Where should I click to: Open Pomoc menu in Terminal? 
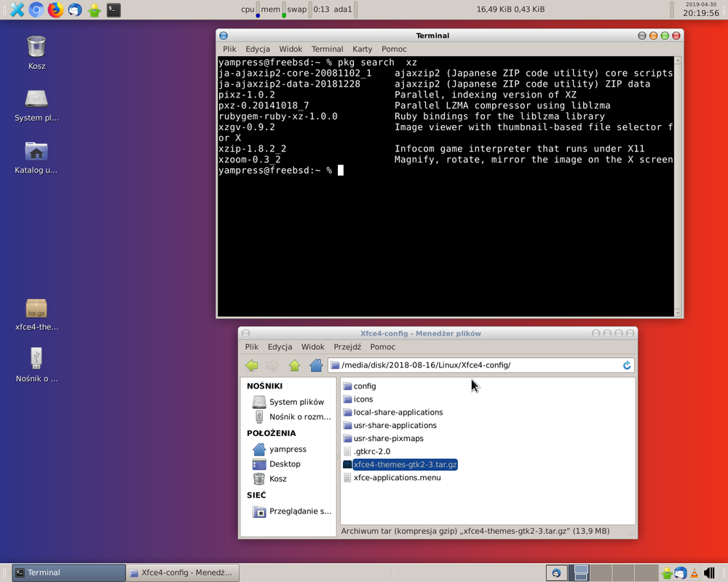394,49
